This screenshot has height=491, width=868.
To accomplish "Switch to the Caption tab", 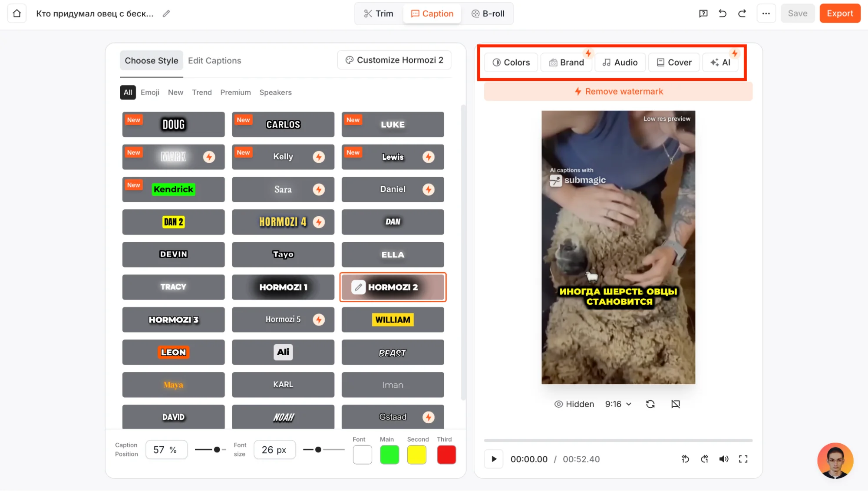I will 432,13.
